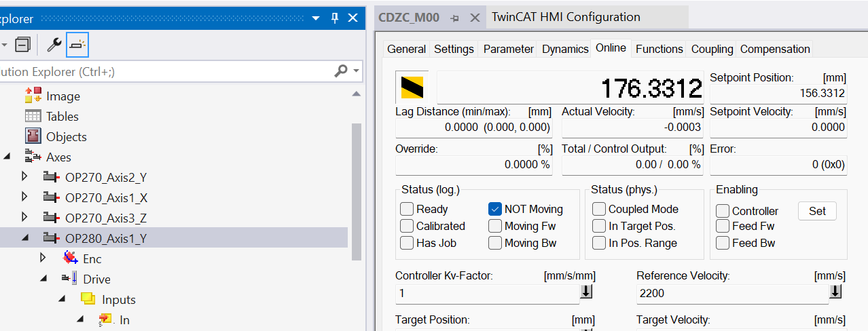Image resolution: width=868 pixels, height=331 pixels.
Task: Click Auto Hide pin of Solution Explorer
Action: [x=334, y=18]
